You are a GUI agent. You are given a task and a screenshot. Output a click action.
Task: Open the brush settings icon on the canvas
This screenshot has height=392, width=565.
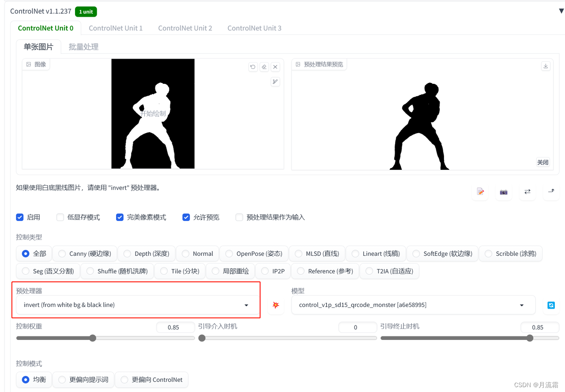pos(275,82)
